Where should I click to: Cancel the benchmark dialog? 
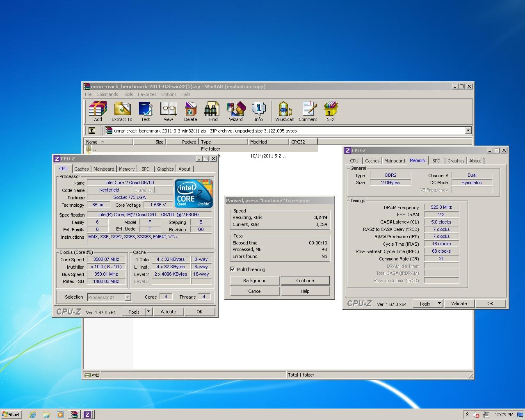tap(255, 291)
